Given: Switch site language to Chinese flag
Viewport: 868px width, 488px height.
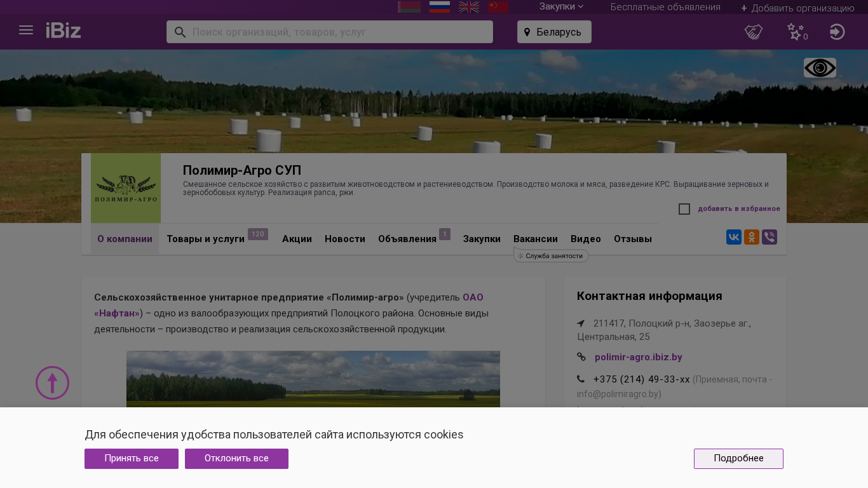Looking at the screenshot, I should [498, 7].
